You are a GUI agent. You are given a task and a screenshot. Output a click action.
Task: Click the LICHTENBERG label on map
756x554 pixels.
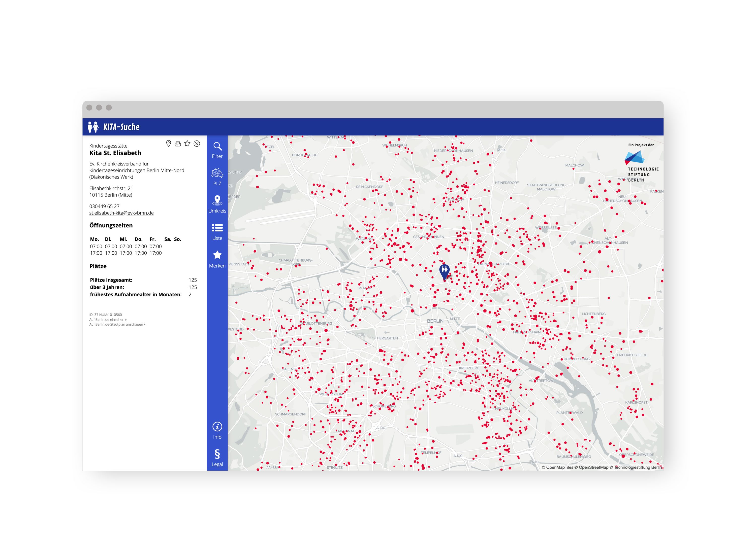point(594,314)
